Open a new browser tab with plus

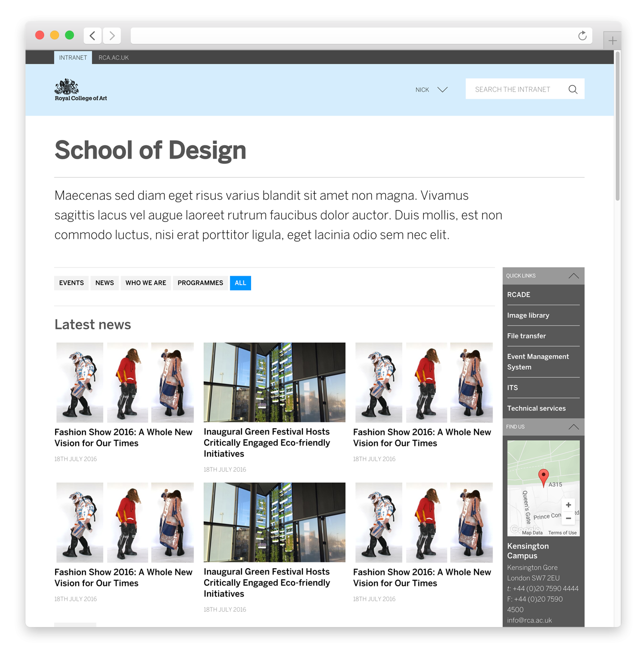(x=612, y=41)
